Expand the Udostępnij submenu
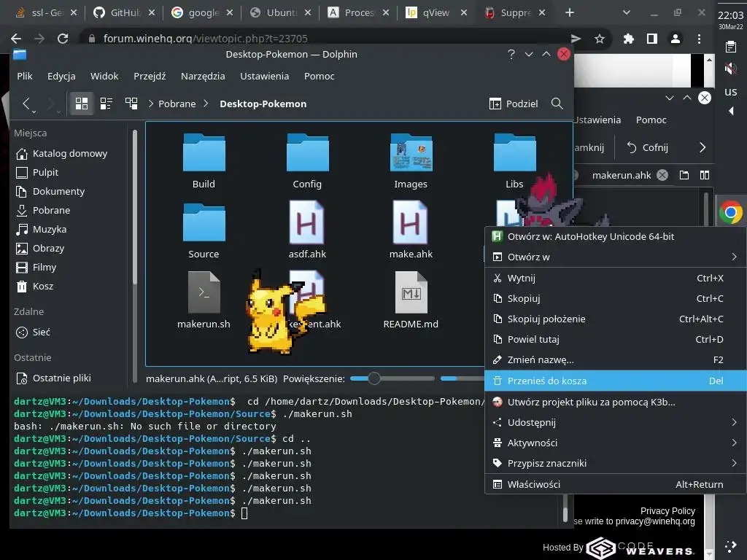Image resolution: width=747 pixels, height=560 pixels. click(615, 422)
